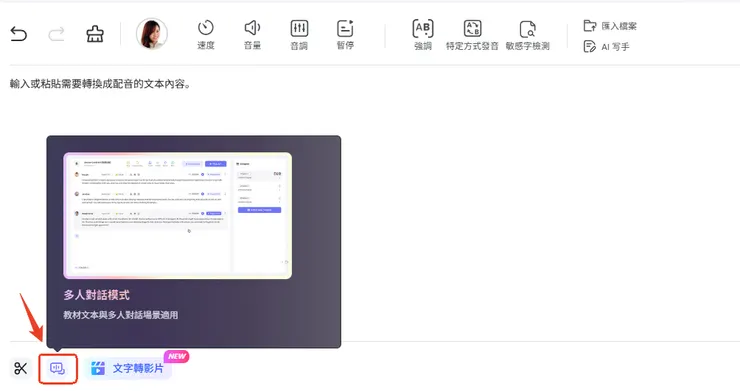
Task: Clear text with the broom icon
Action: (95, 34)
